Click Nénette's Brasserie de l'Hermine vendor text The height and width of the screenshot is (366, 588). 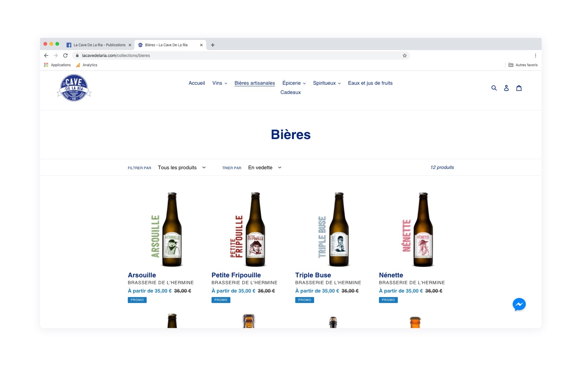[412, 283]
